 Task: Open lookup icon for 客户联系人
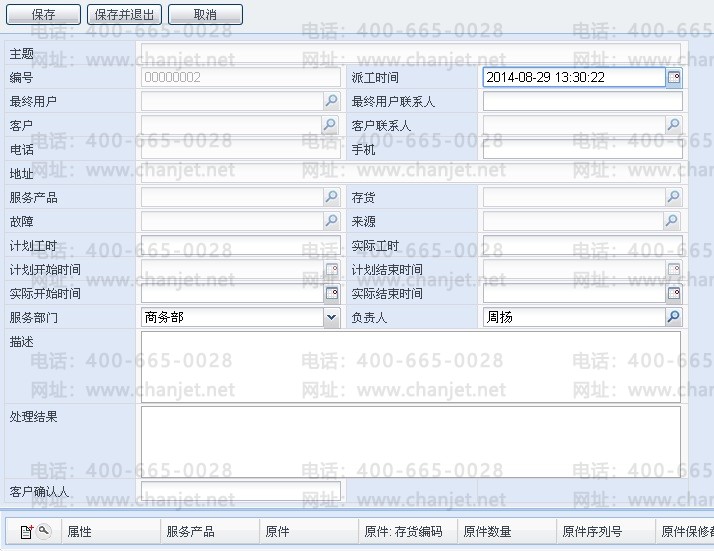[x=673, y=125]
